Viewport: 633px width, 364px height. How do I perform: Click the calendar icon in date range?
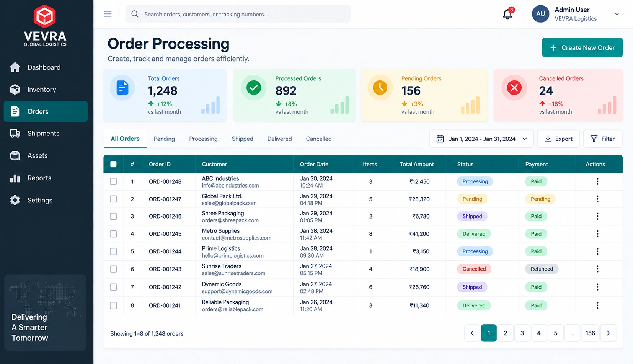pyautogui.click(x=440, y=139)
